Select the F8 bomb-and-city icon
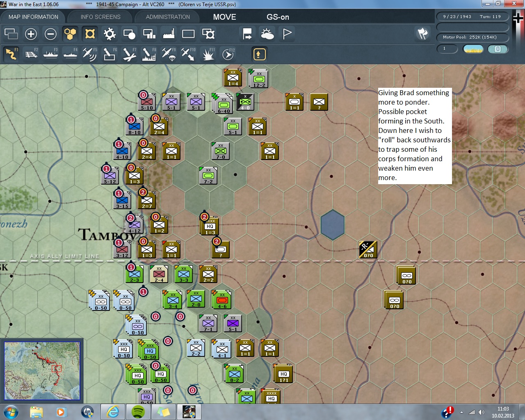Screen dimensions: 525x420 point(149,54)
